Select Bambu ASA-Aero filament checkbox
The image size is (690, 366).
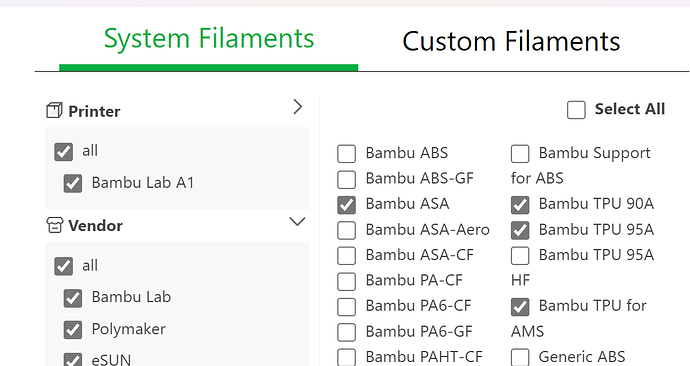tap(346, 231)
